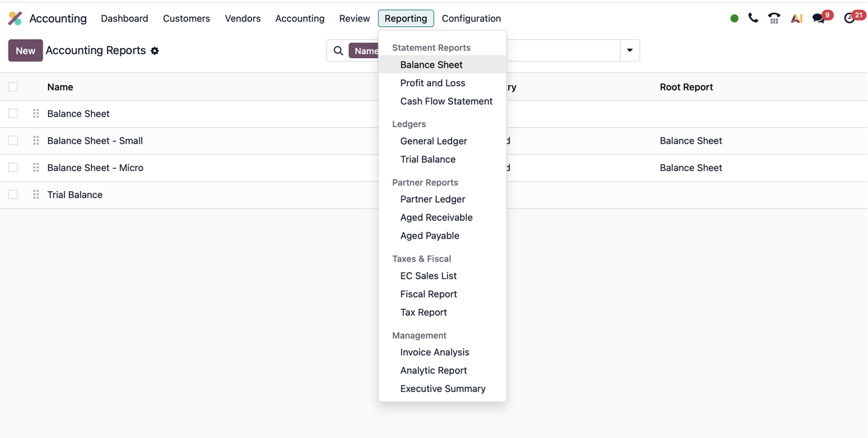Screen dimensions: 868x438
Task: Click the Odoo Accounting app logo icon
Action: pos(15,18)
